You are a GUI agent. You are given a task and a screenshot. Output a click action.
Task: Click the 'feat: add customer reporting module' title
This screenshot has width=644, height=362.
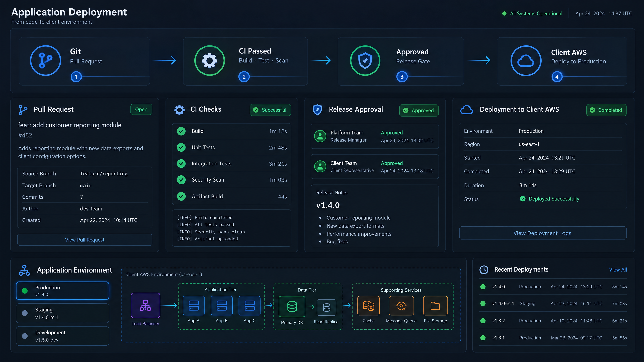[70, 125]
